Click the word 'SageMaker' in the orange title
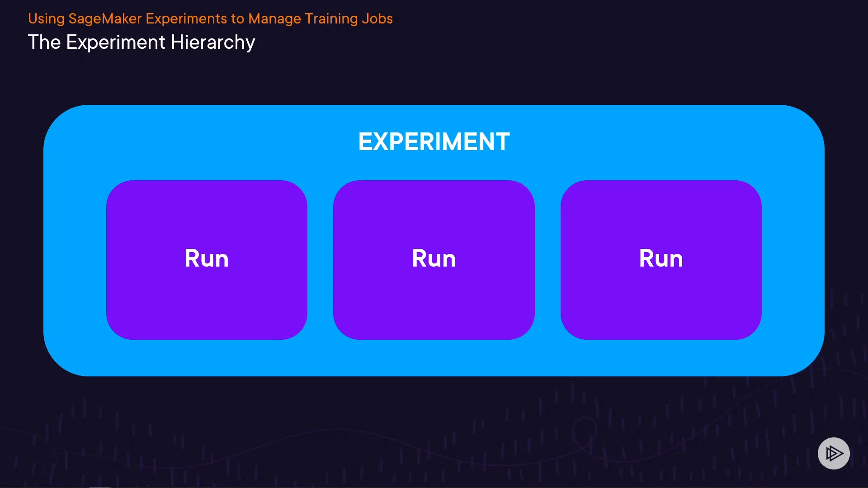868x488 pixels. [x=105, y=19]
